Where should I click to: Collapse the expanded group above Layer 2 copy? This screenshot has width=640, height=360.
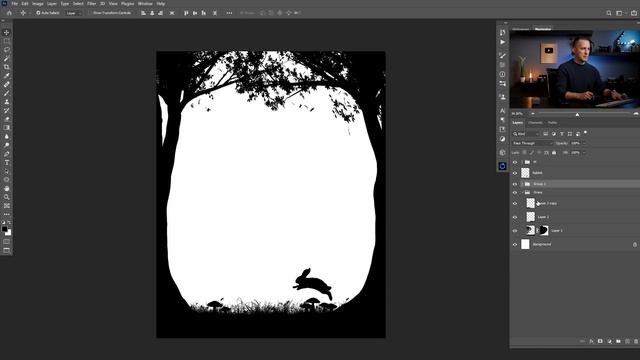click(x=522, y=192)
